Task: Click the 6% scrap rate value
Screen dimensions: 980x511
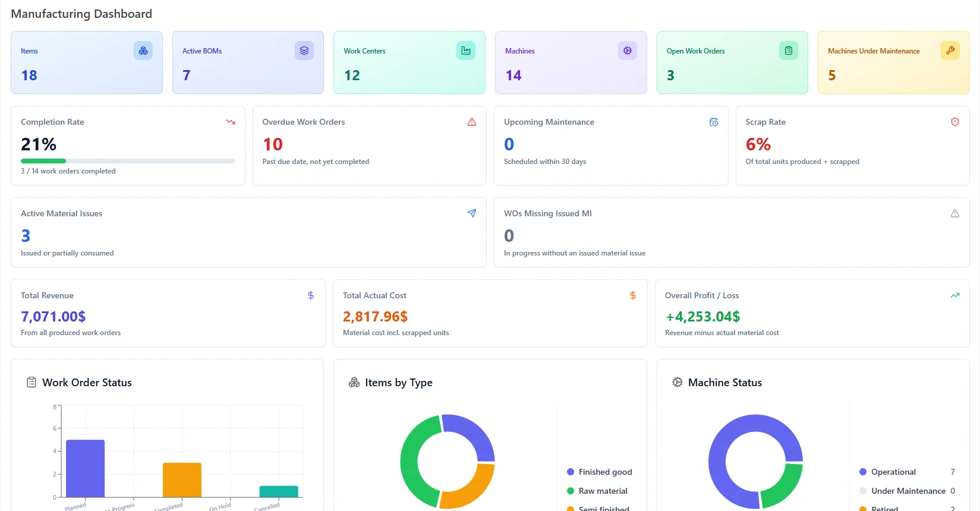Action: point(758,144)
